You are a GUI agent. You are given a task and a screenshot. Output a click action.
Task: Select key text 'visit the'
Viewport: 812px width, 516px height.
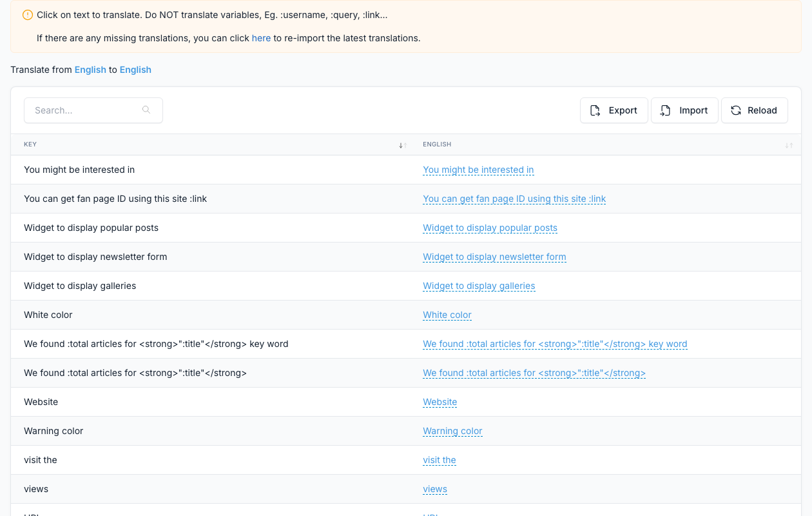coord(41,460)
